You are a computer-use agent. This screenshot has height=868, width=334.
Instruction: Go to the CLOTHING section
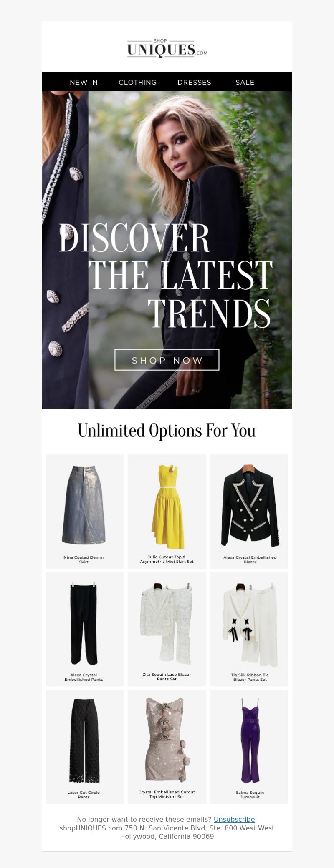pos(138,82)
